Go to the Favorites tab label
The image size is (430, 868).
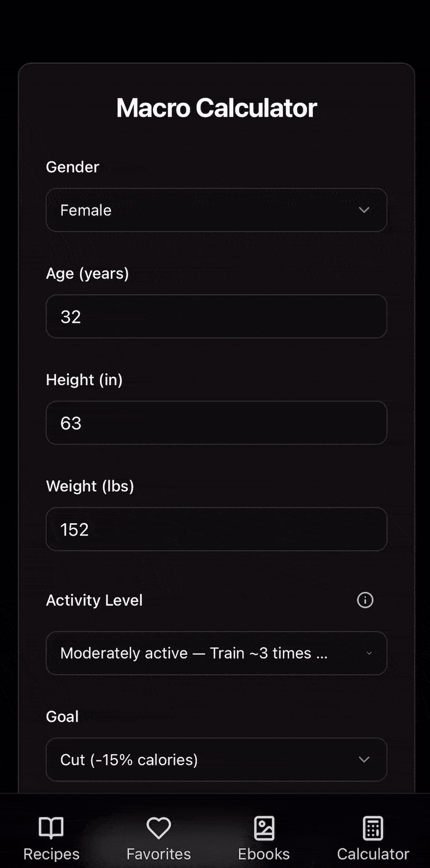pyautogui.click(x=159, y=854)
